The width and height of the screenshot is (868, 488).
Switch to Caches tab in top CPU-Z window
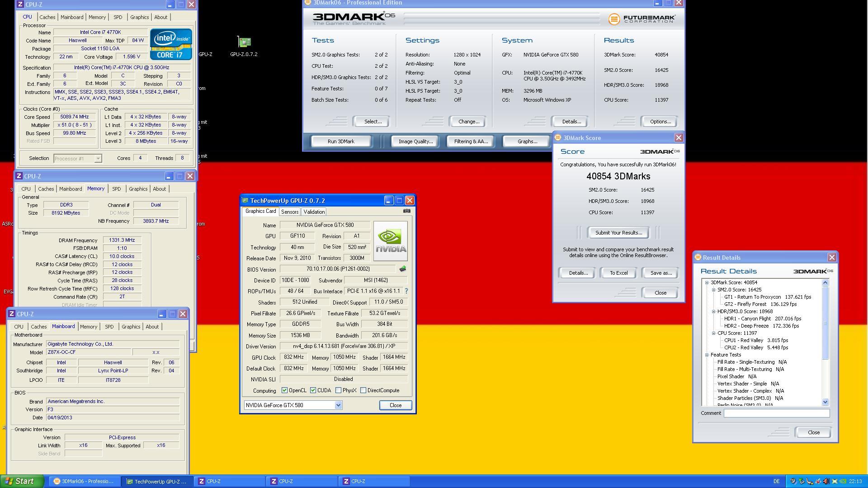[x=47, y=17]
